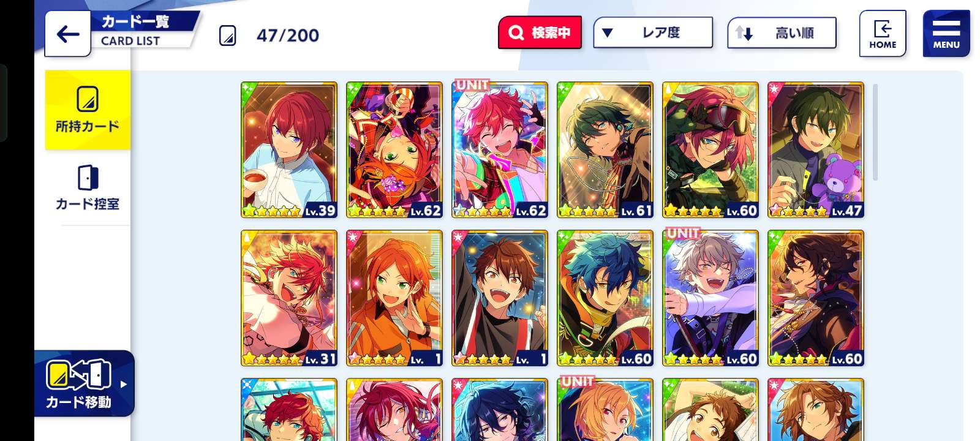The width and height of the screenshot is (980, 441).
Task: Select the Lv.39 card with teacup
Action: (x=289, y=150)
